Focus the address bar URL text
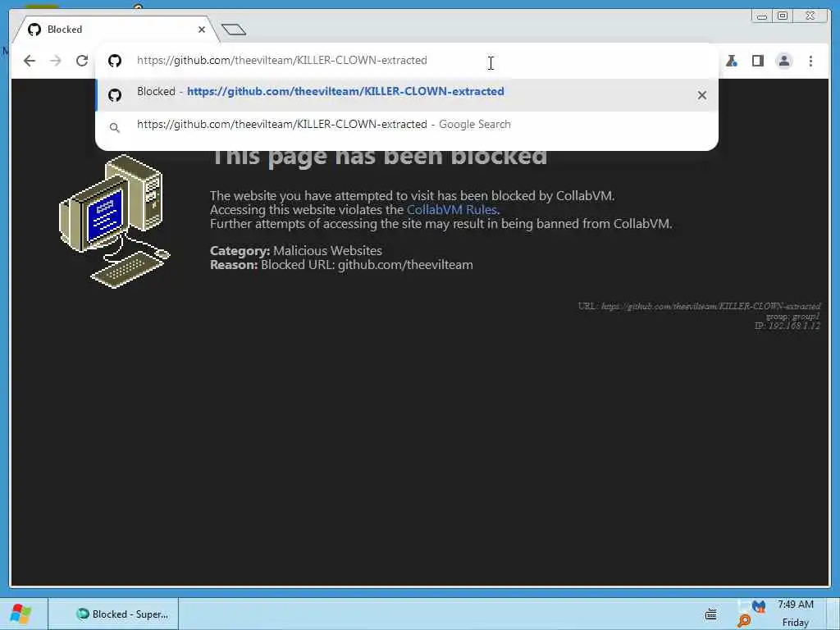Viewport: 840px width, 630px height. click(282, 60)
